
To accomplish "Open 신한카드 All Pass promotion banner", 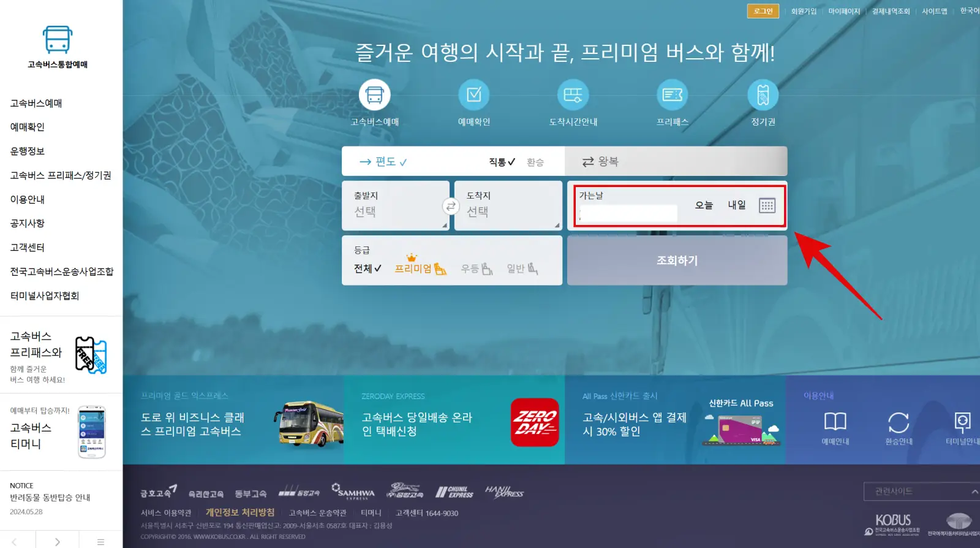I will [675, 420].
